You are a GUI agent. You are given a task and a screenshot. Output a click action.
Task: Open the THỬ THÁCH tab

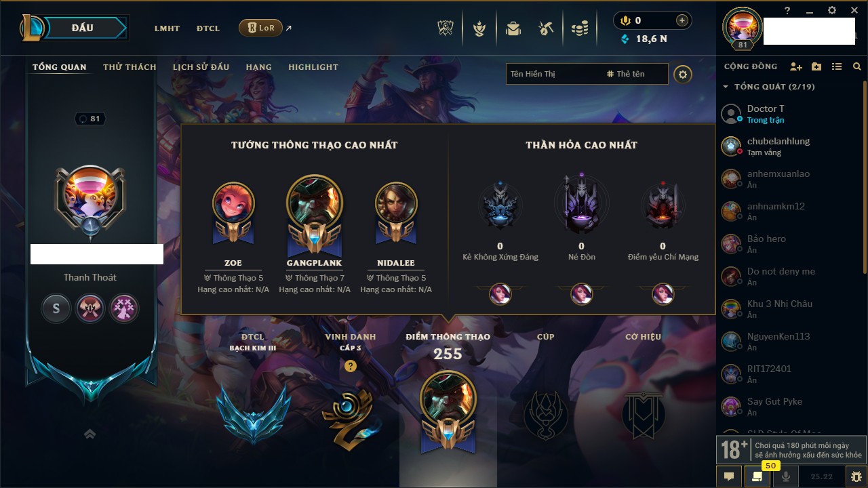[130, 67]
